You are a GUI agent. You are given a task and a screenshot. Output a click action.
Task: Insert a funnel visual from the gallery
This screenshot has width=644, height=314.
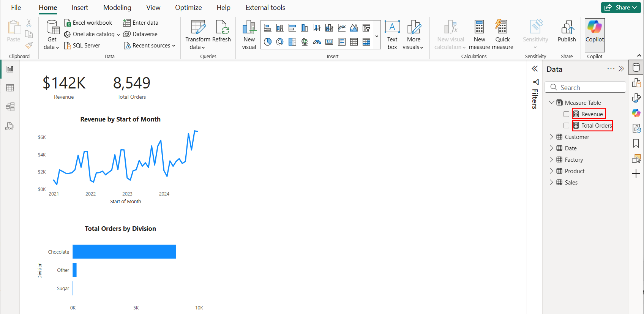(366, 28)
